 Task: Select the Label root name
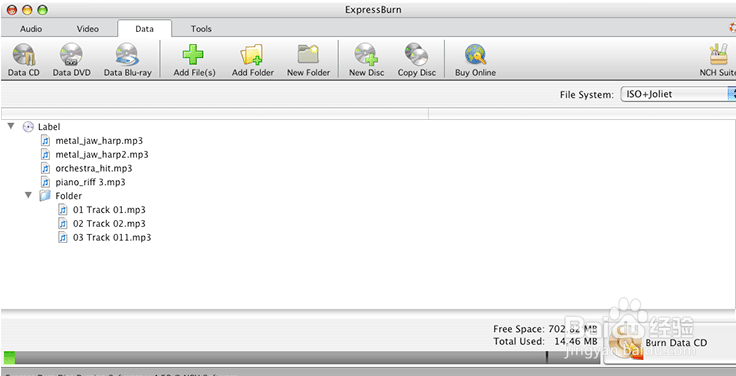tap(49, 127)
